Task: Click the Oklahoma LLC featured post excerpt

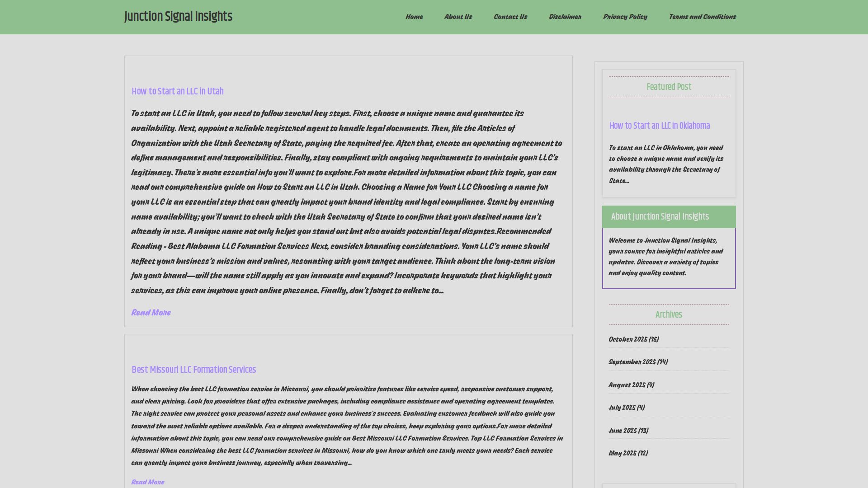Action: coord(665,164)
